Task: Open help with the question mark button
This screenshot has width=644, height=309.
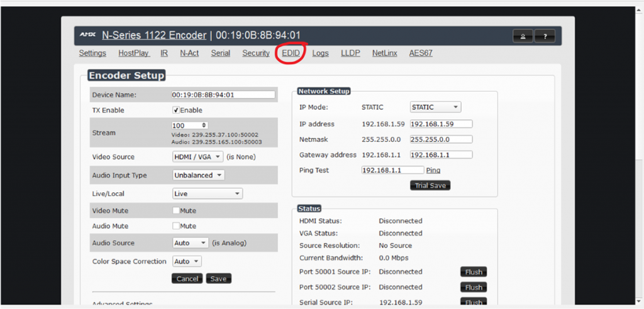Action: (545, 36)
